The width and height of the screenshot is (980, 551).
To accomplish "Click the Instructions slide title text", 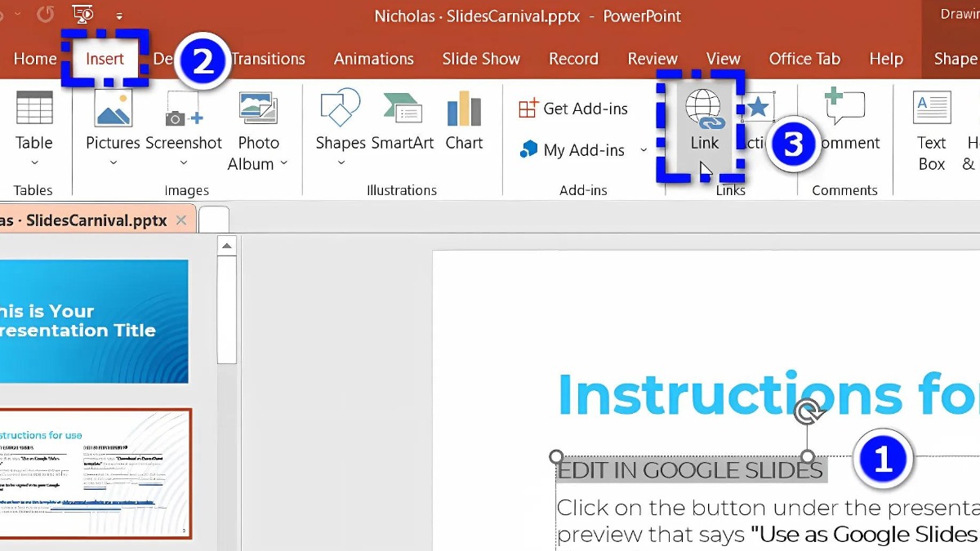I will 768,395.
